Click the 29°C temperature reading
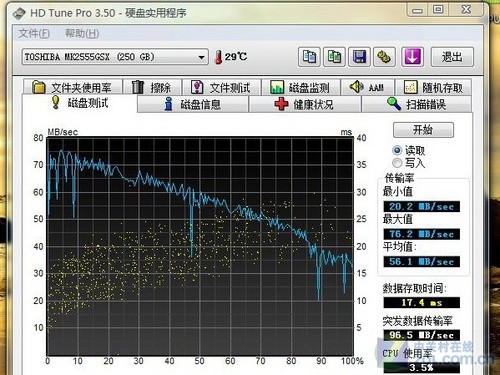 pos(236,57)
